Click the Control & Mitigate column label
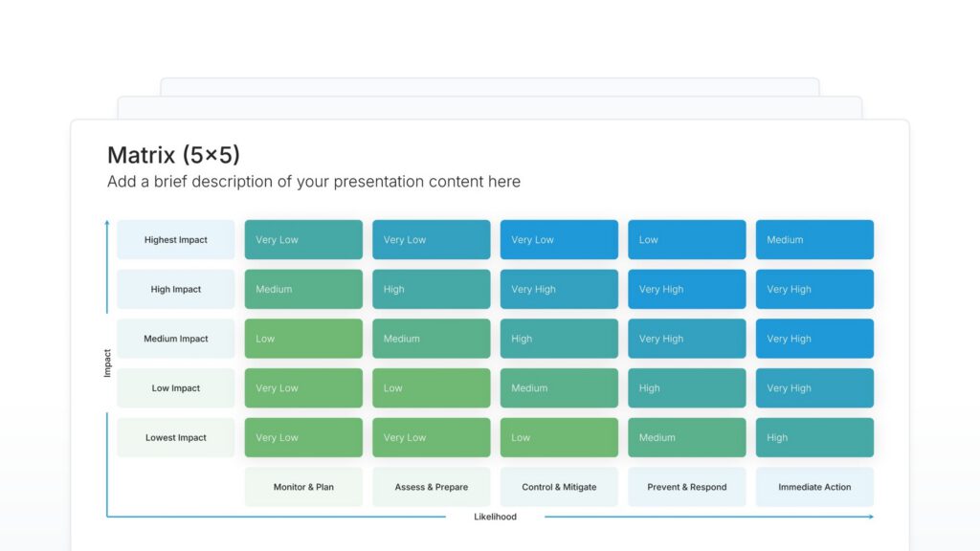 pyautogui.click(x=559, y=487)
